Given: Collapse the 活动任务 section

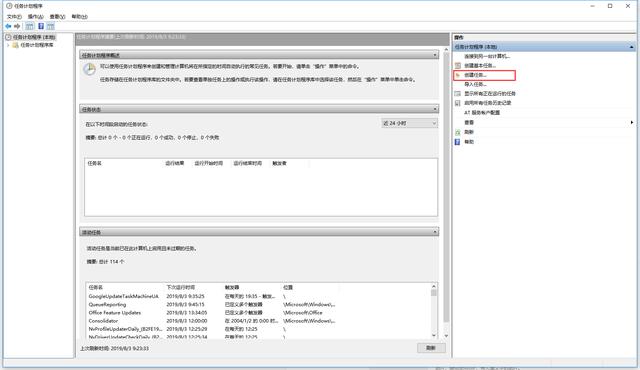Looking at the screenshot, I should 435,232.
